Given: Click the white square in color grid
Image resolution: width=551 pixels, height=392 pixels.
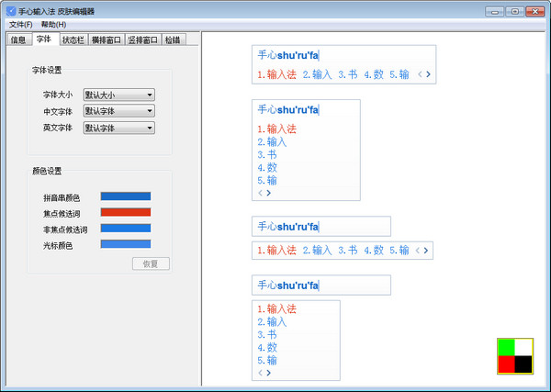Looking at the screenshot, I should 523,347.
